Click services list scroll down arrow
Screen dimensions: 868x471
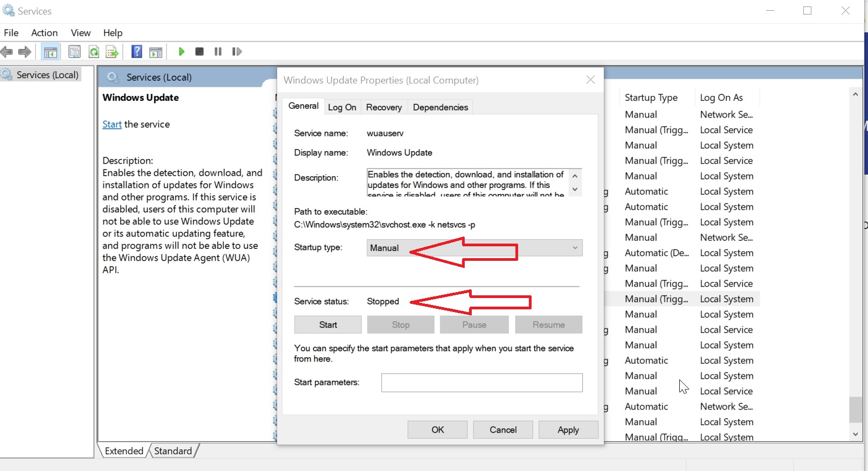point(856,434)
